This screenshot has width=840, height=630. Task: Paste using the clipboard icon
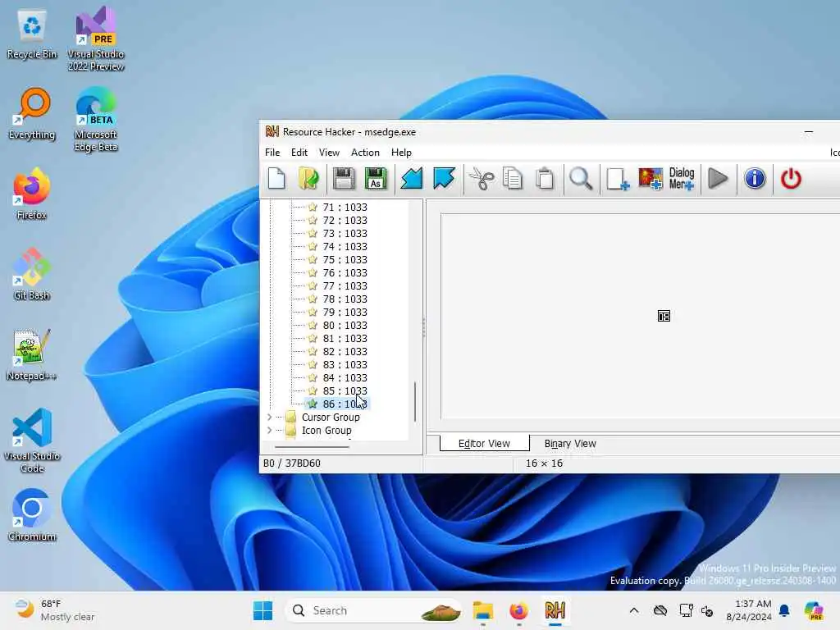[x=545, y=178]
